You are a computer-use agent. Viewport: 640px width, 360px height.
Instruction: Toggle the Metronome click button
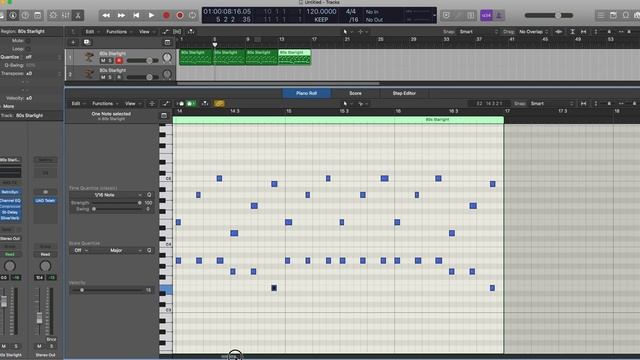[498, 16]
